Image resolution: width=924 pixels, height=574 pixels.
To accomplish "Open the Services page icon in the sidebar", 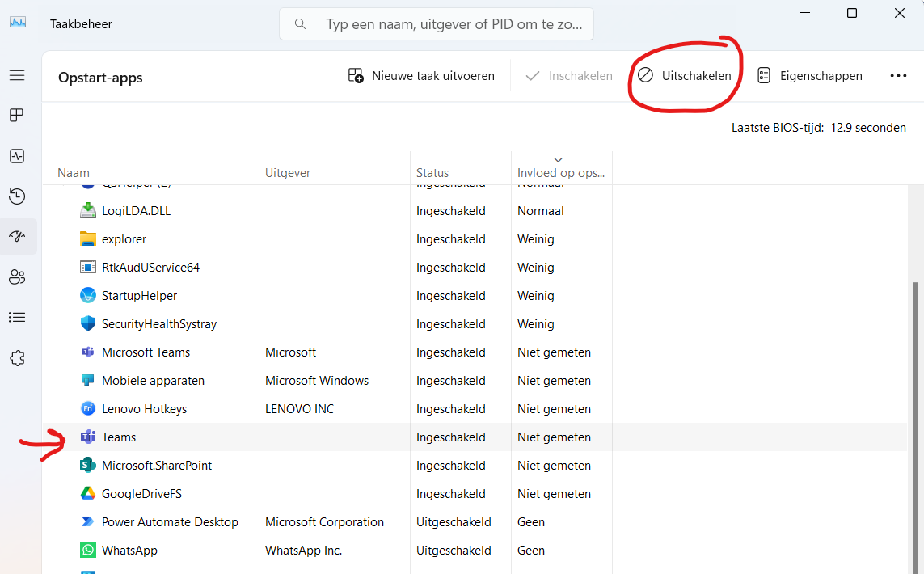I will [x=17, y=357].
